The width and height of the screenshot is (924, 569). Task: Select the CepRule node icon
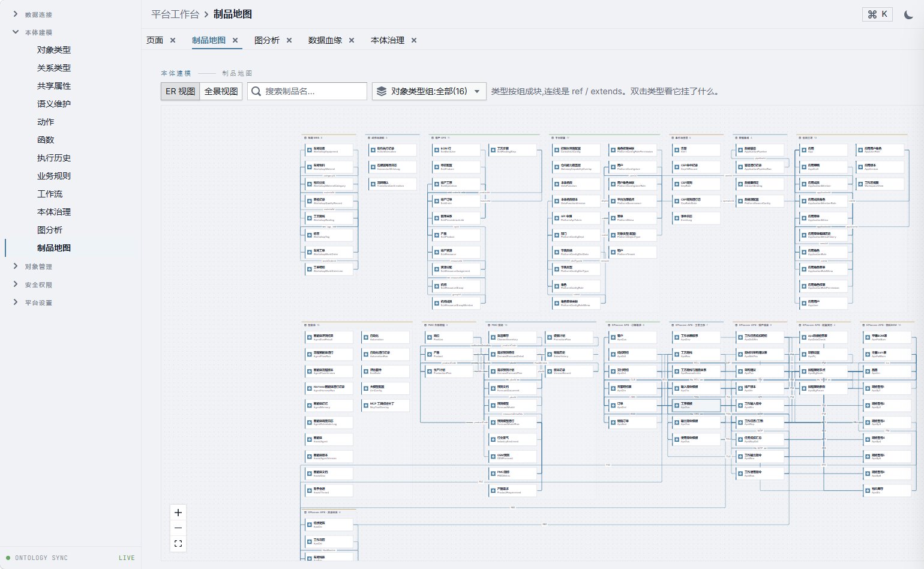pyautogui.click(x=677, y=184)
